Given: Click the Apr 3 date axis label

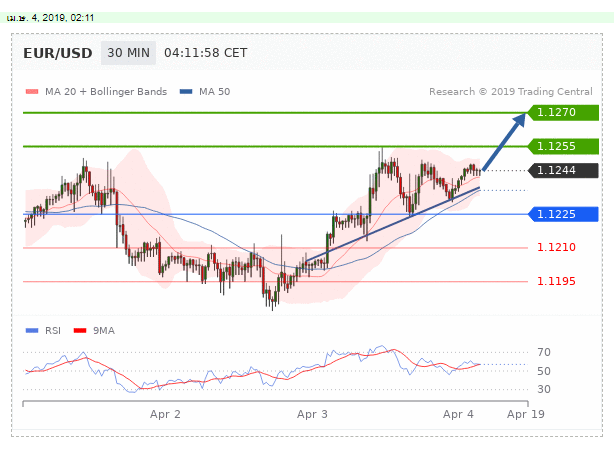Looking at the screenshot, I should point(312,414).
